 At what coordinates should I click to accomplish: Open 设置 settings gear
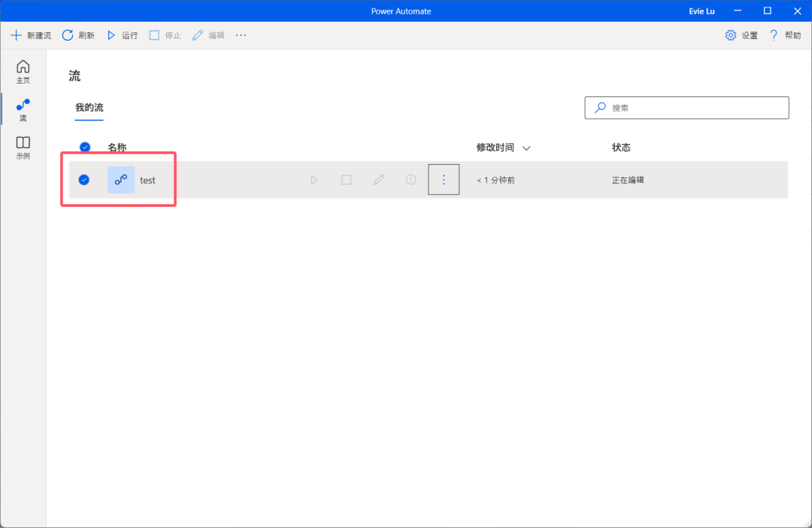pyautogui.click(x=741, y=35)
